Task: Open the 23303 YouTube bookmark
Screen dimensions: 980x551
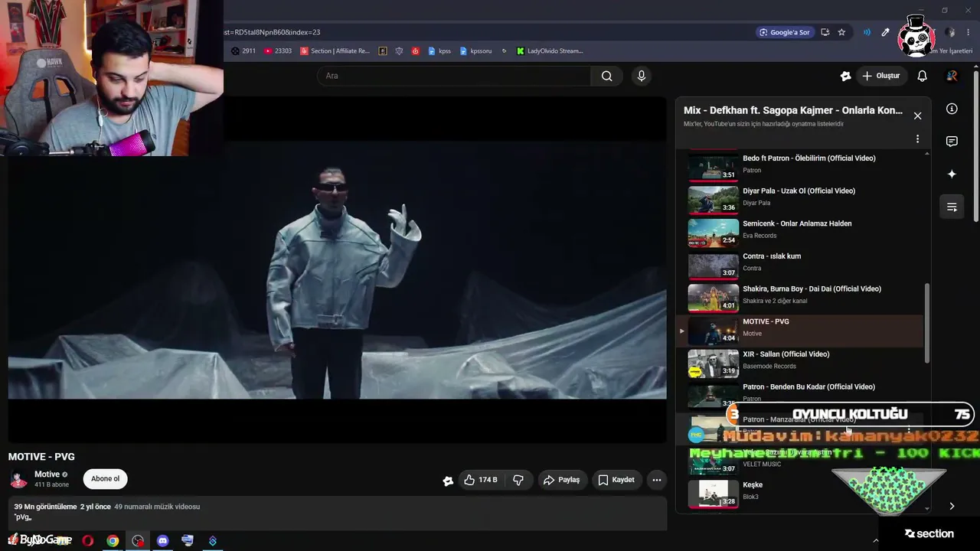Action: [x=277, y=51]
